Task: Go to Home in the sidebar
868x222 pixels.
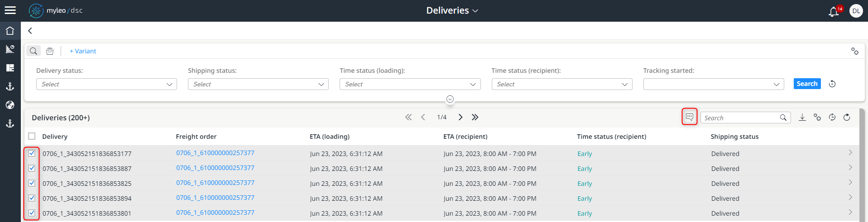Action: pos(10,31)
